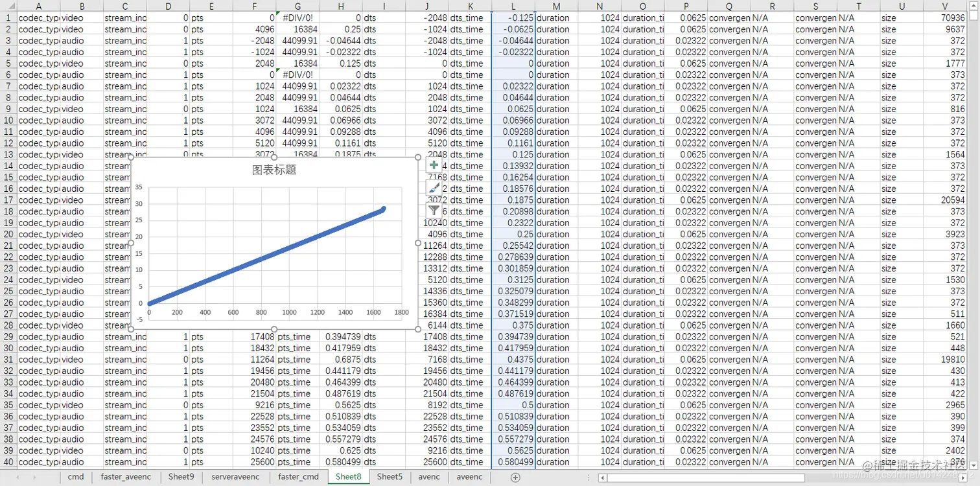Viewport: 980px width, 486px height.
Task: Click the horizontal scrollbar thumb
Action: click(x=706, y=478)
